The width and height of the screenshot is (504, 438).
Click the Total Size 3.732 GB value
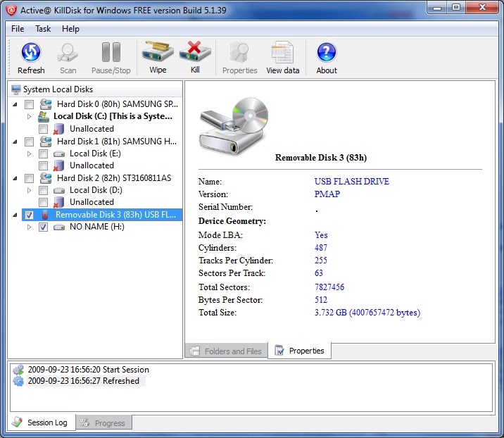pyautogui.click(x=367, y=313)
